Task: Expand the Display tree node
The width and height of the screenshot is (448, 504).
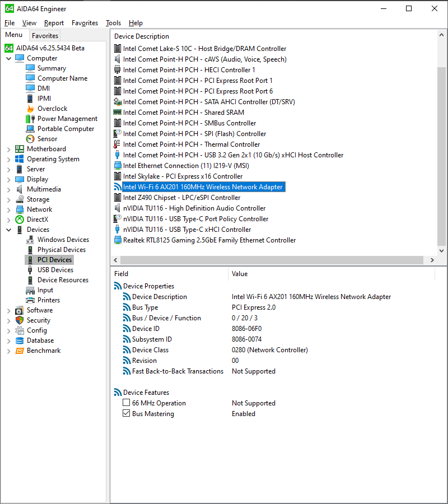Action: (8, 179)
